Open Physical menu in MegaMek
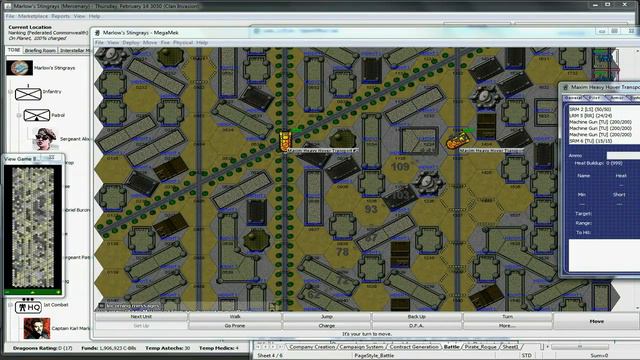 (183, 42)
